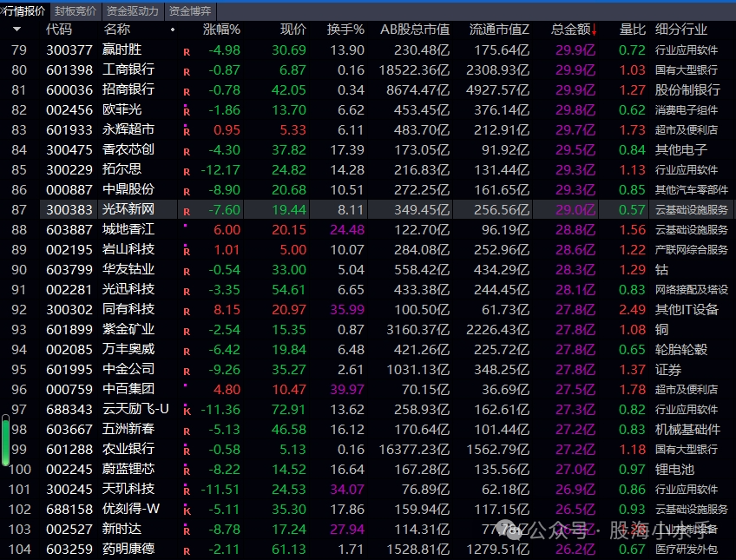
Task: Click the R marker beside 华友钴业
Action: click(x=187, y=272)
